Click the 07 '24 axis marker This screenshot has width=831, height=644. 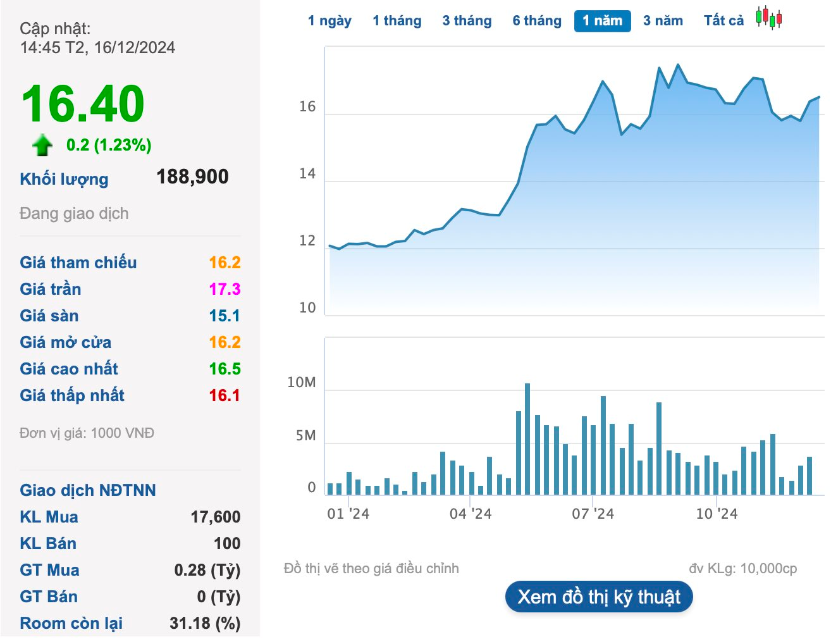point(593,514)
